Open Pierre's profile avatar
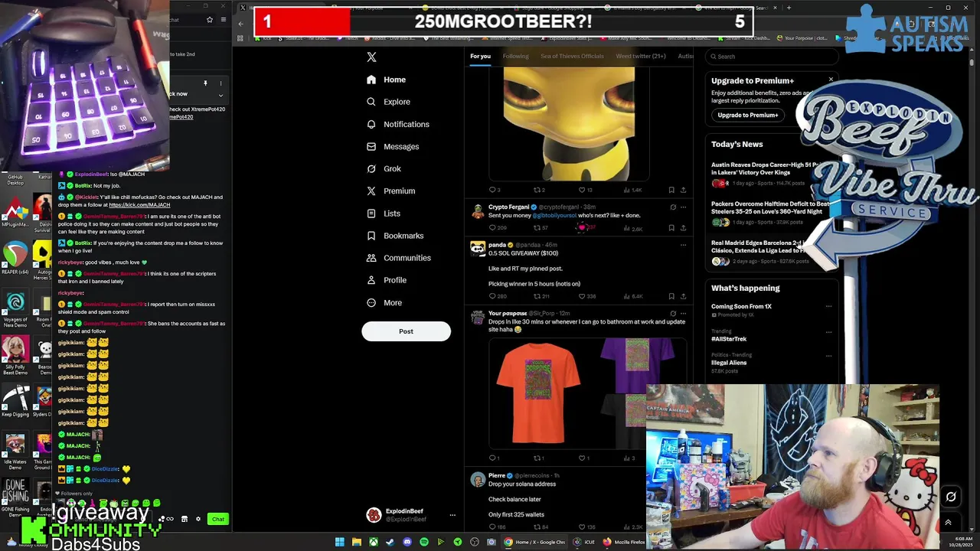The image size is (980, 551). (478, 479)
